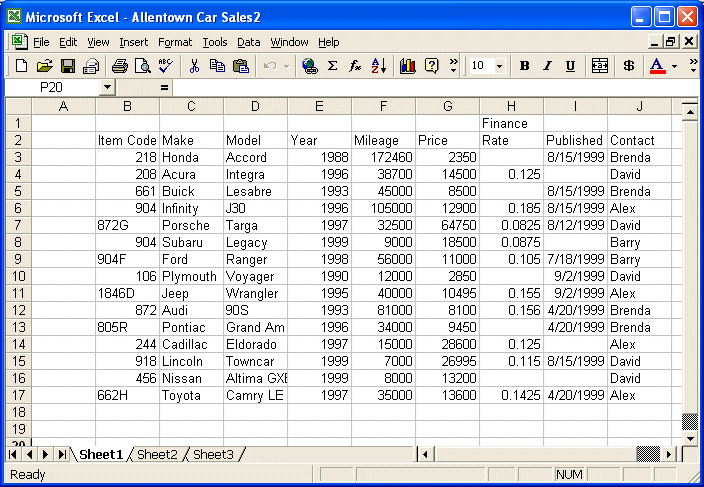This screenshot has width=704, height=487.
Task: Click inside the font size box showing 10
Action: point(480,66)
